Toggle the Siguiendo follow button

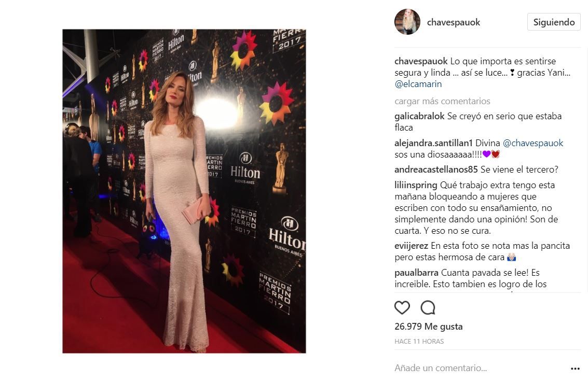point(554,22)
